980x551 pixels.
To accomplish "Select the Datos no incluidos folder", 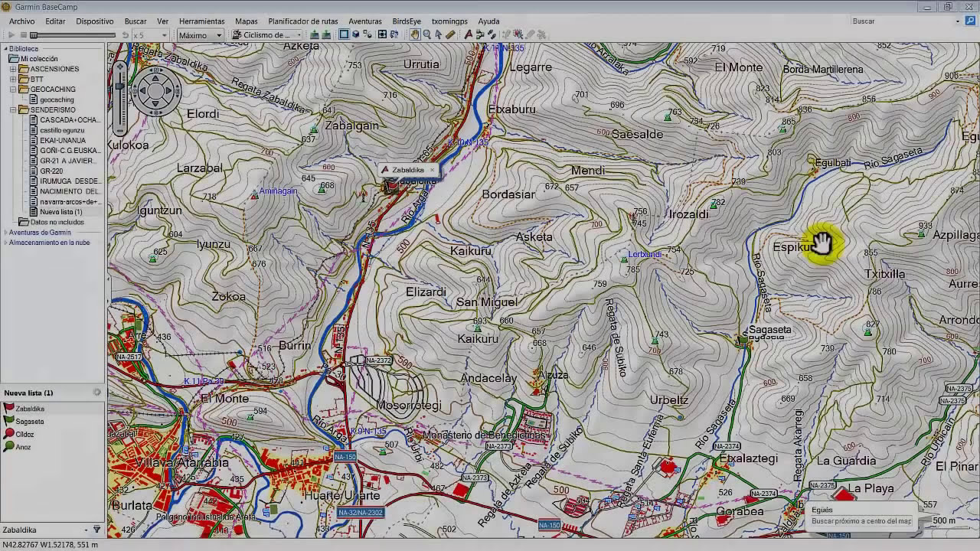I will pos(57,222).
